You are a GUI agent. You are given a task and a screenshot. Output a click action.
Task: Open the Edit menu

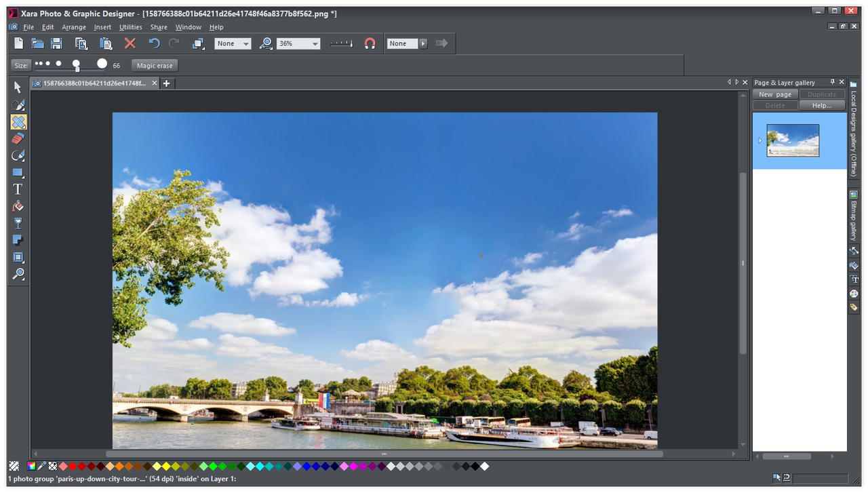[47, 27]
